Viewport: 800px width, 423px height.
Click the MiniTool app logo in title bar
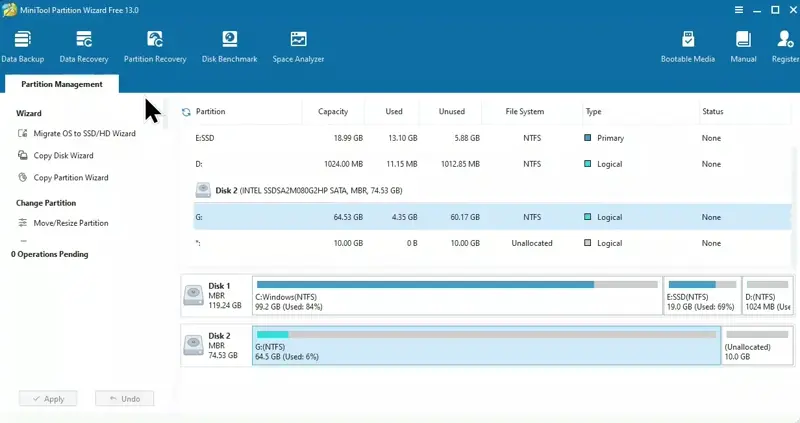tap(9, 10)
